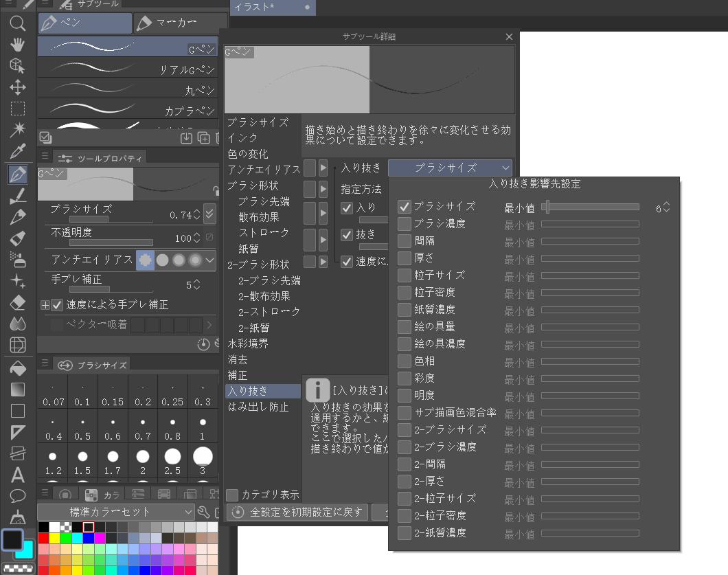Click the wrench icon beside color set
The width and height of the screenshot is (728, 575).
click(x=203, y=512)
